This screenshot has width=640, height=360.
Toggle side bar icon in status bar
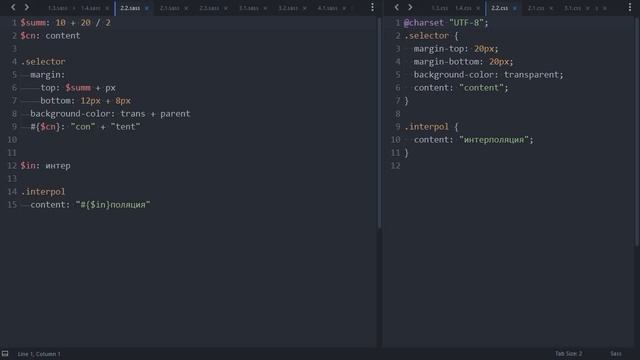click(5, 353)
